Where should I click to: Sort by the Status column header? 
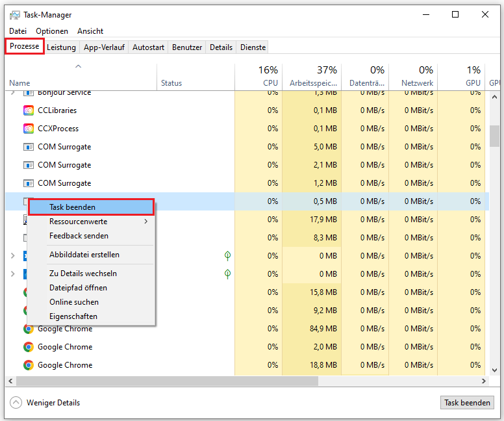pos(195,77)
